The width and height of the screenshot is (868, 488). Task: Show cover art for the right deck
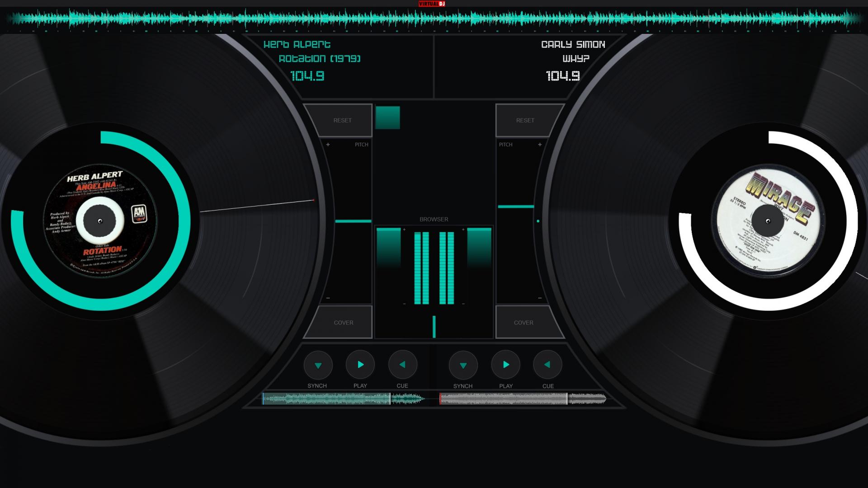click(524, 322)
